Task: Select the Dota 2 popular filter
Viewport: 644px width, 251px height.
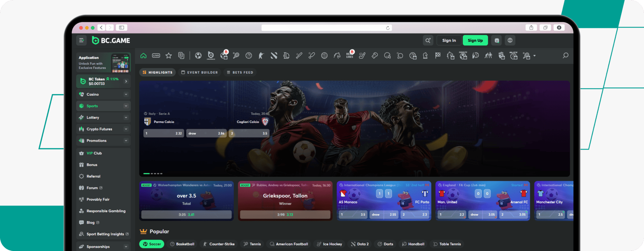Action: tap(360, 244)
